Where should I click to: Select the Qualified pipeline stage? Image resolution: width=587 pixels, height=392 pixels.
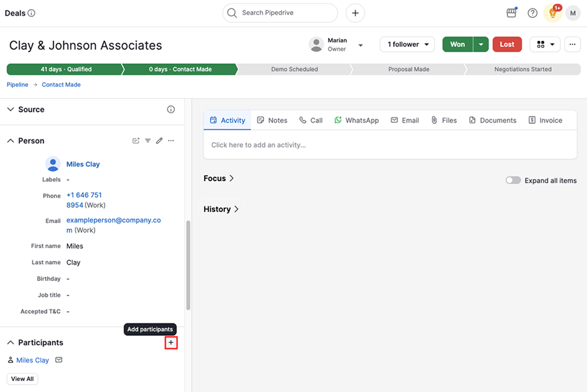click(65, 69)
